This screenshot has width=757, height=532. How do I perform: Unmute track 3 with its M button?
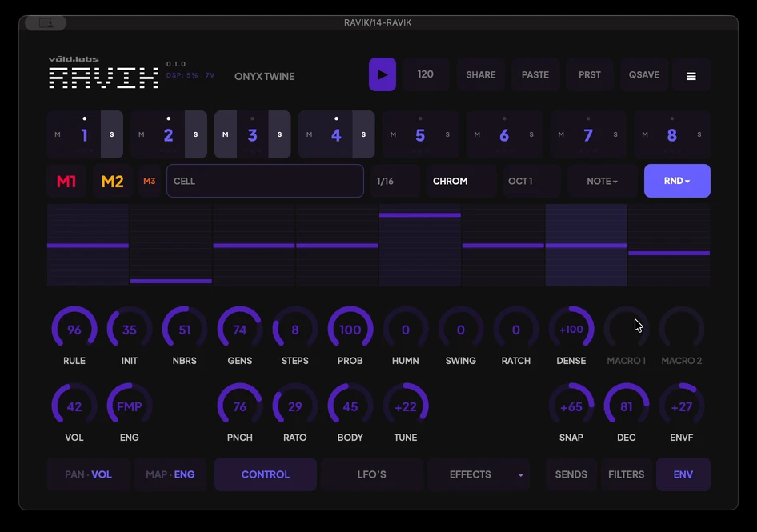(x=226, y=134)
